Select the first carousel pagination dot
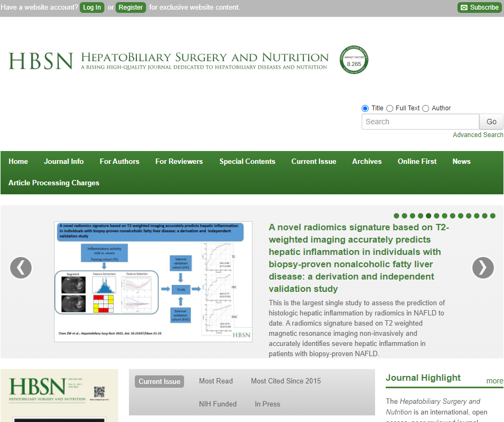 396,216
